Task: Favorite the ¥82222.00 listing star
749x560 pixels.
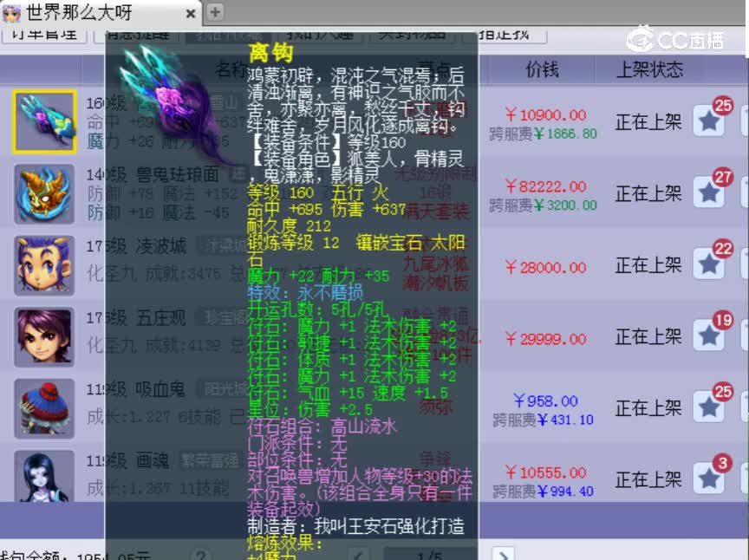Action: click(709, 193)
